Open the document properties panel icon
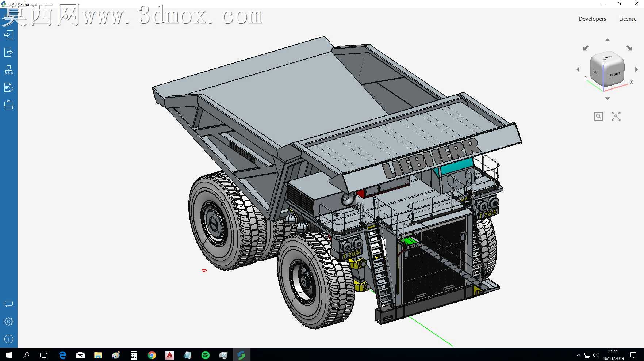644x361 pixels. 9,87
